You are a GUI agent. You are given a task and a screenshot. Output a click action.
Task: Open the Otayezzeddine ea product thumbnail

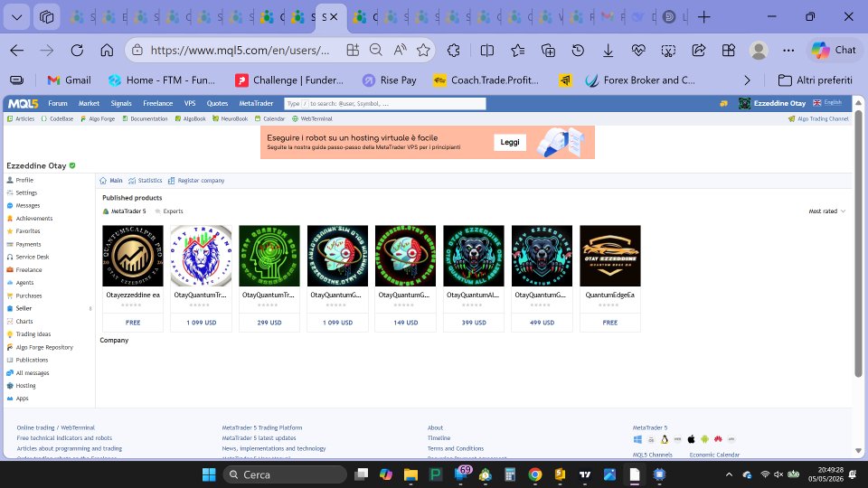(133, 256)
